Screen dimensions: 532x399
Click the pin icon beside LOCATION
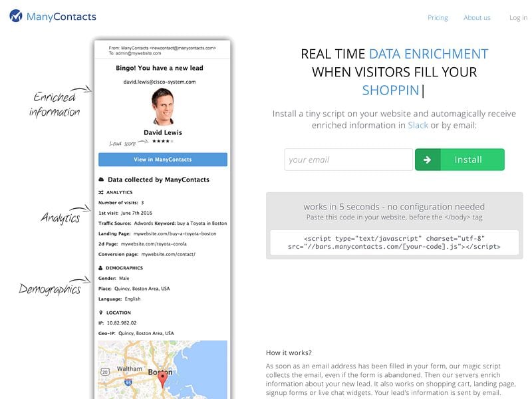tap(100, 313)
